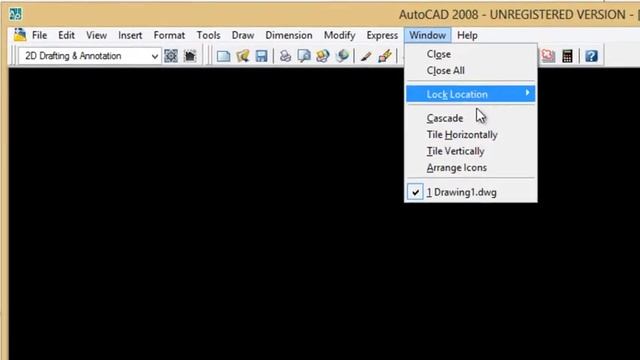This screenshot has height=360, width=640.
Task: Open the Modify menu
Action: 339,36
